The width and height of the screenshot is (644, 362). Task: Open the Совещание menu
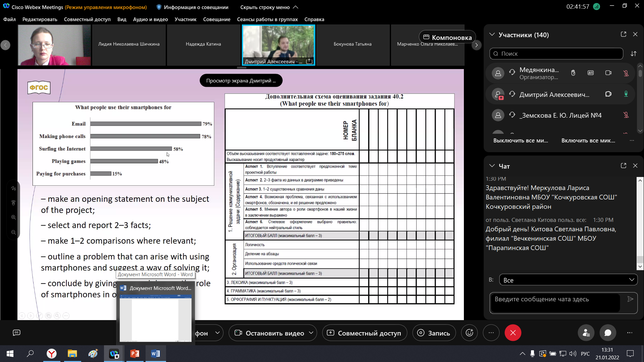click(x=216, y=19)
